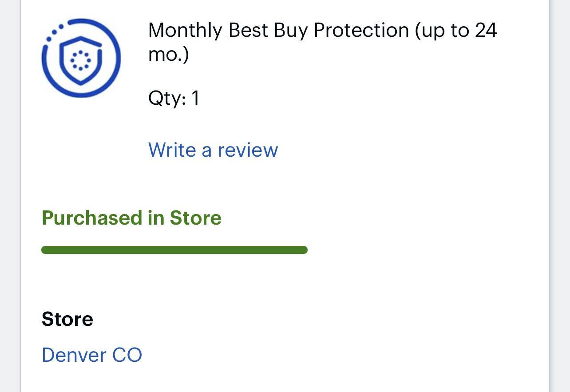This screenshot has height=392, width=570.
Task: Click the blank area right of the progress bar
Action: (422, 250)
